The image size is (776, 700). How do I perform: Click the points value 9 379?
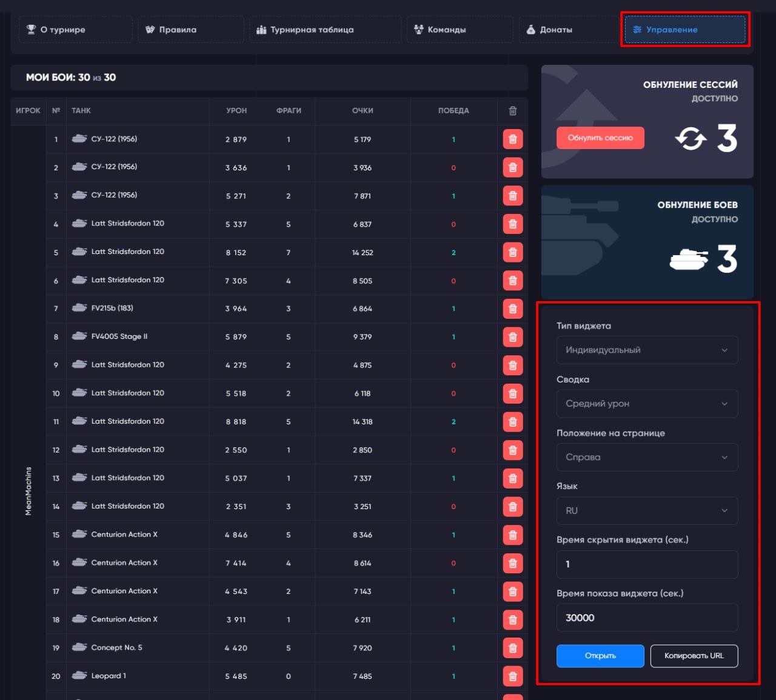(363, 337)
